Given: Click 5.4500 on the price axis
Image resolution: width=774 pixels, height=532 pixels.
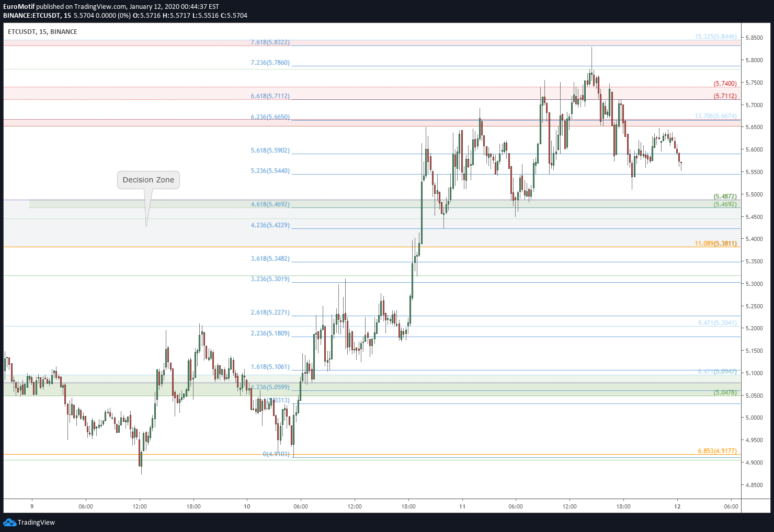Looking at the screenshot, I should (755, 217).
